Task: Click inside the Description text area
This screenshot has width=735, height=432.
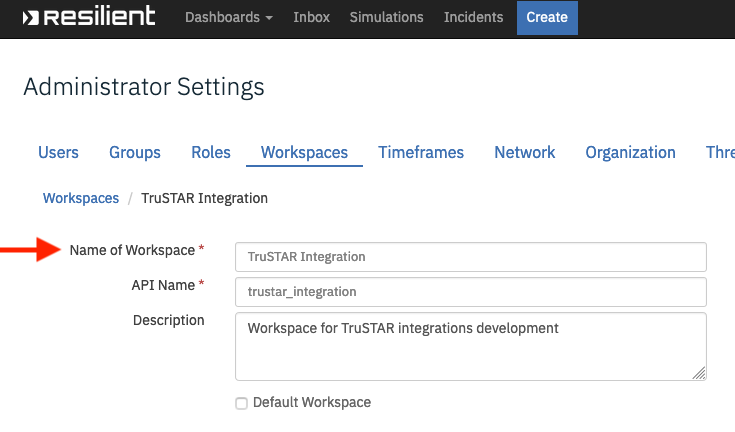Action: click(471, 346)
